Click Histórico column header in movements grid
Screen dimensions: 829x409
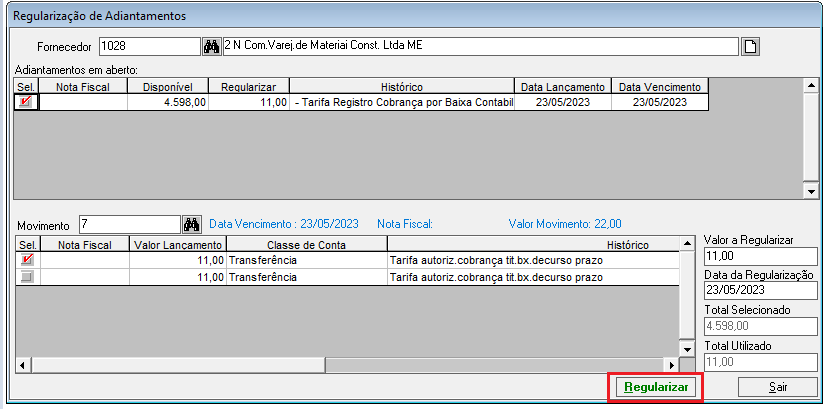coord(533,245)
